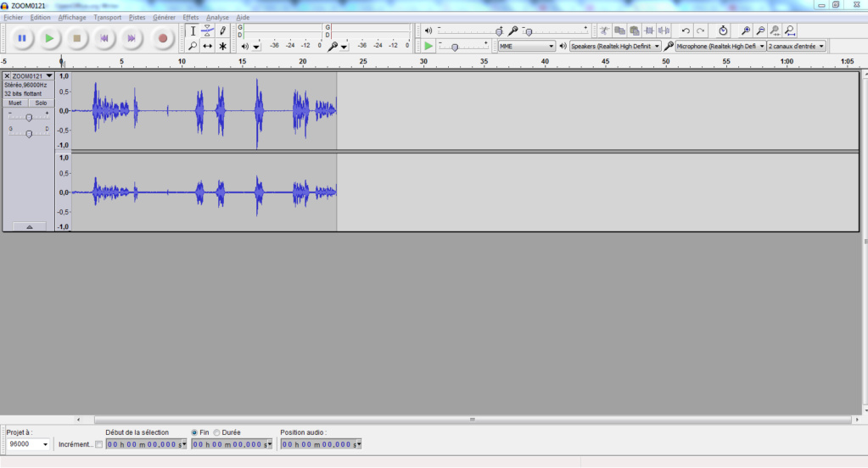Open the 'Projet à' 96000 rate dropdown

tap(45, 444)
